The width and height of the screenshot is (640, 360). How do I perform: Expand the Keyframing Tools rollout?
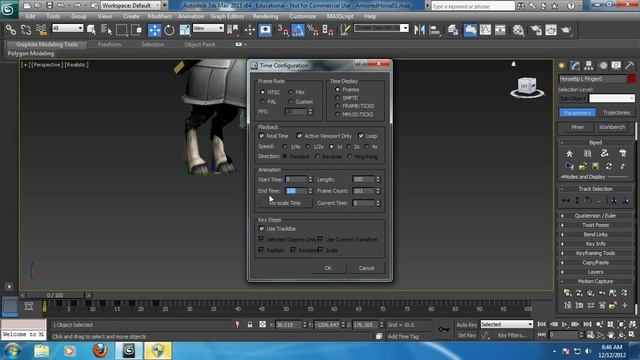(x=596, y=253)
